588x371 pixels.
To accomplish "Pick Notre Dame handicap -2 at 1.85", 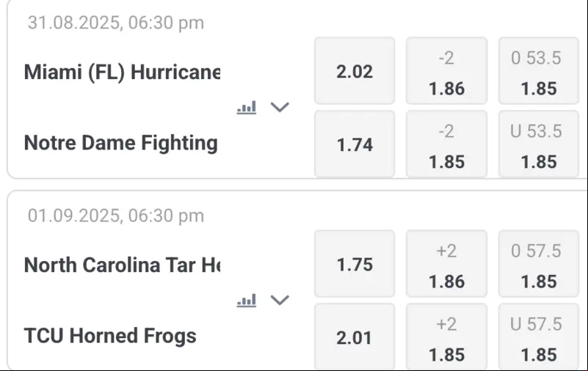I will click(446, 144).
